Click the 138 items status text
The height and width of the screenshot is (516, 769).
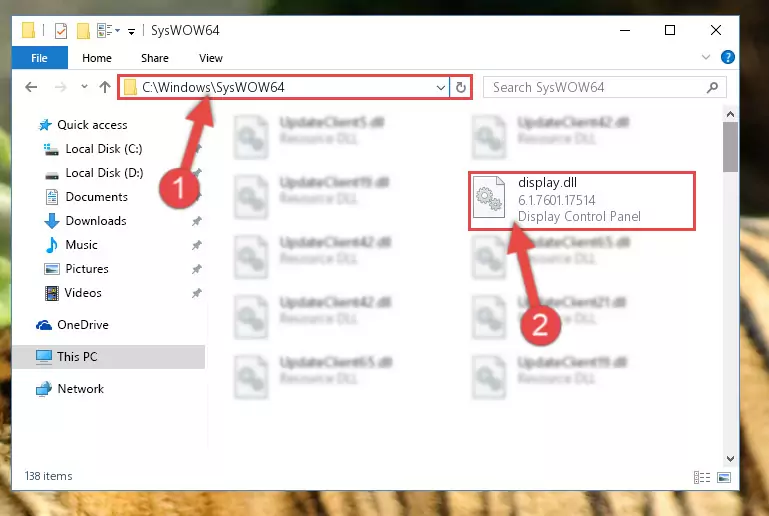(x=49, y=476)
